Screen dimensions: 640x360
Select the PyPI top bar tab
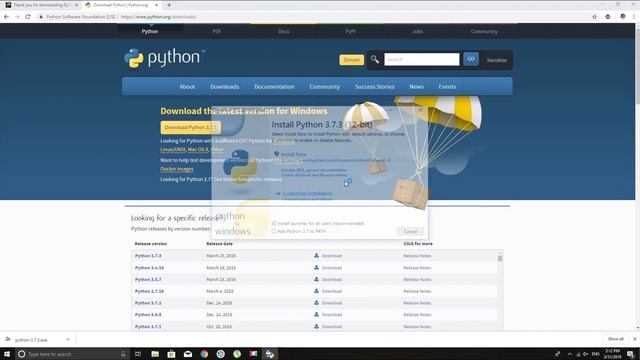(x=350, y=31)
